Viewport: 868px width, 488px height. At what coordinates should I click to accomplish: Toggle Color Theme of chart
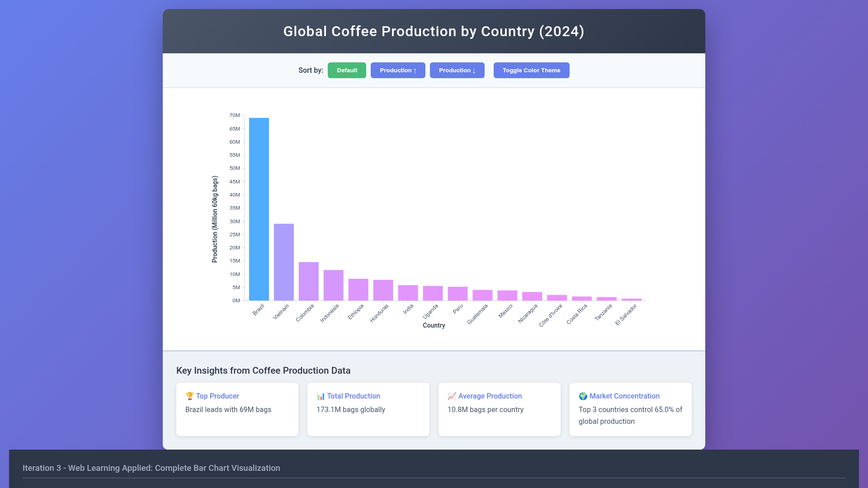tap(531, 70)
